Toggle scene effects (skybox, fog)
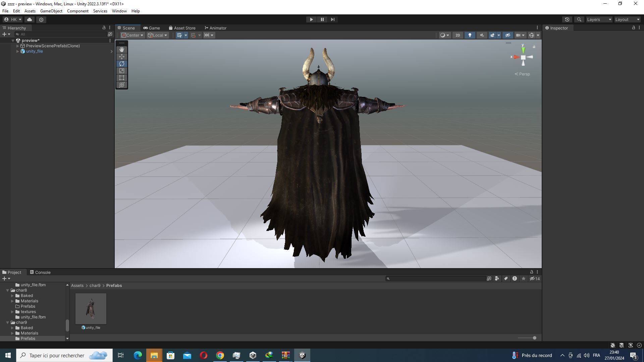Image resolution: width=644 pixels, height=362 pixels. pos(492,35)
